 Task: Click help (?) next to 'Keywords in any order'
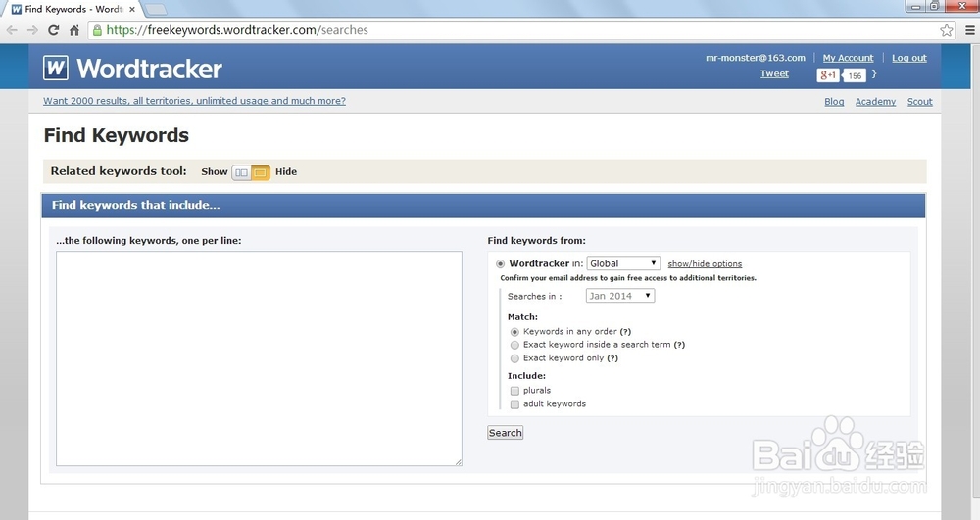625,331
